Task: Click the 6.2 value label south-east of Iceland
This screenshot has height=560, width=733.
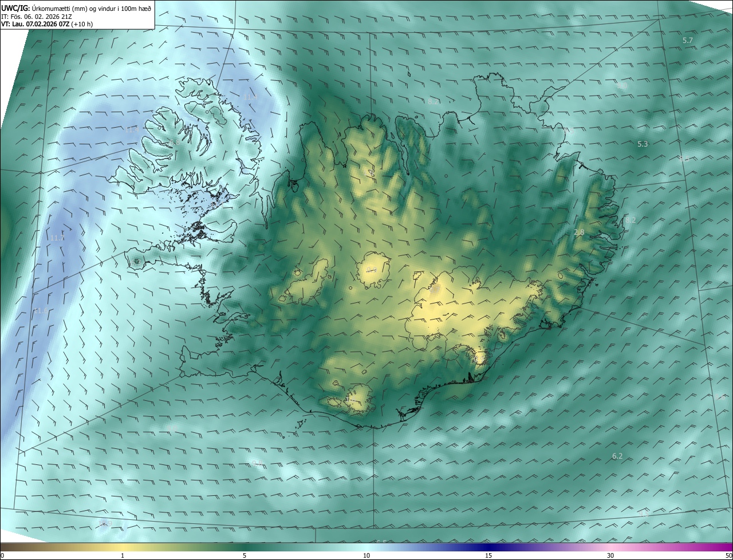Action: coord(617,456)
